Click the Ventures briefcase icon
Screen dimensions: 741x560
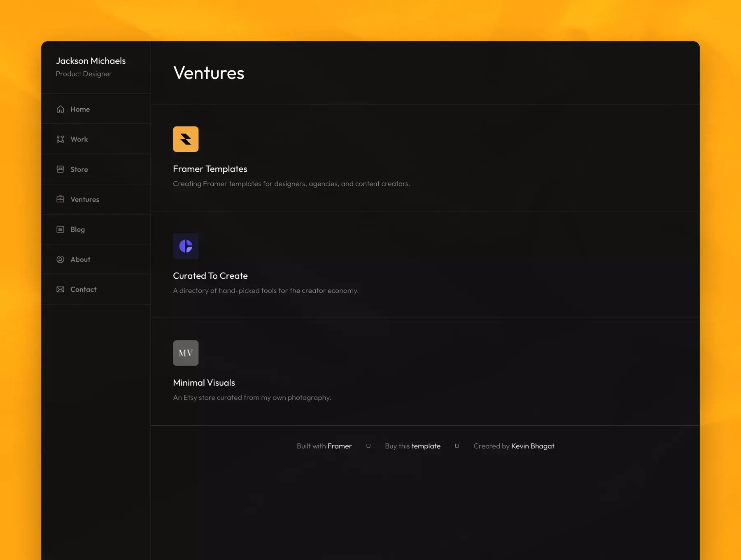[x=60, y=199]
